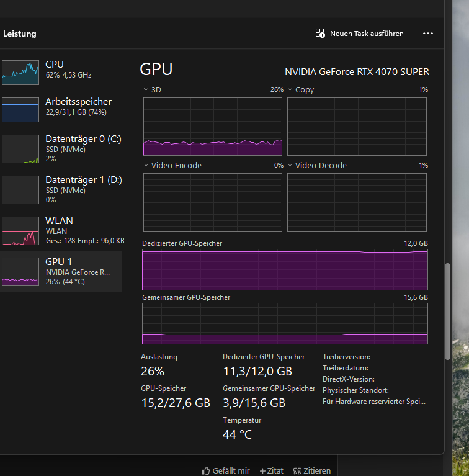Click the Video Encode graph

pos(213,202)
